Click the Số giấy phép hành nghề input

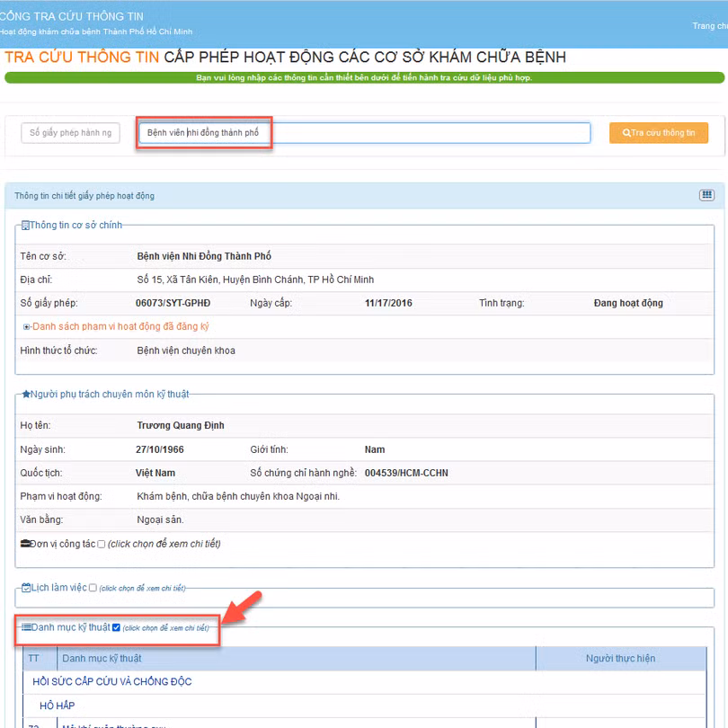pyautogui.click(x=70, y=133)
